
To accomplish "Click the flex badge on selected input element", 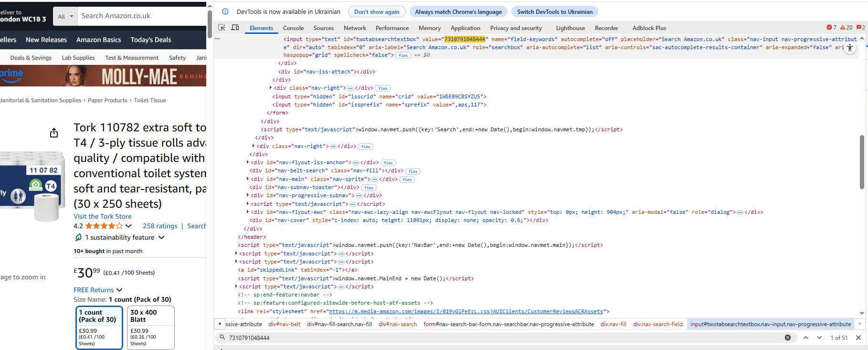I will coord(403,55).
